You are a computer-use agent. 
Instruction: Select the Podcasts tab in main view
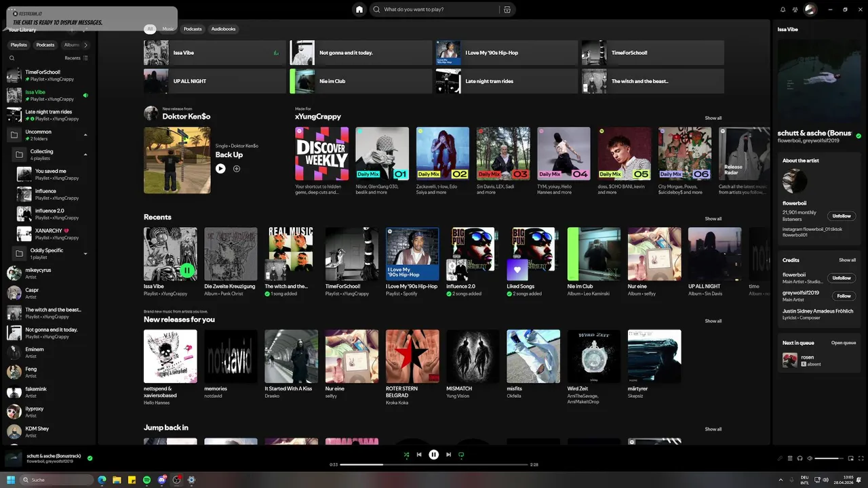point(193,29)
